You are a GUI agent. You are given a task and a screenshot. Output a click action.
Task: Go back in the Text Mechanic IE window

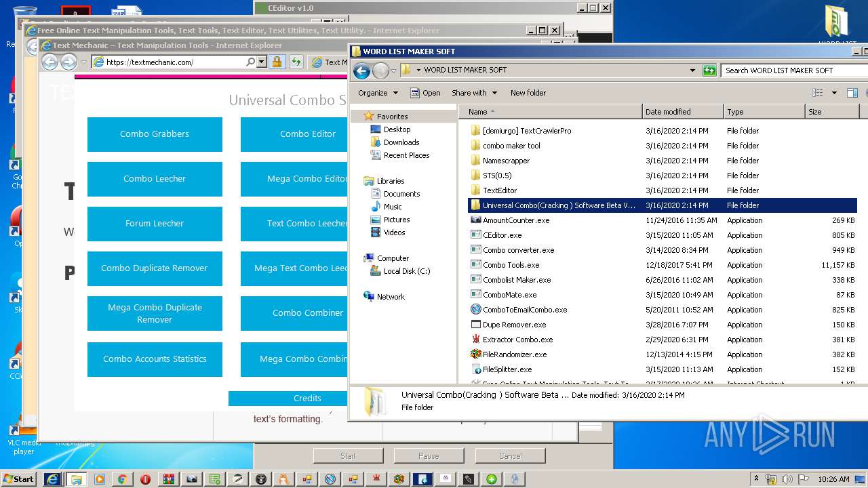tap(50, 62)
